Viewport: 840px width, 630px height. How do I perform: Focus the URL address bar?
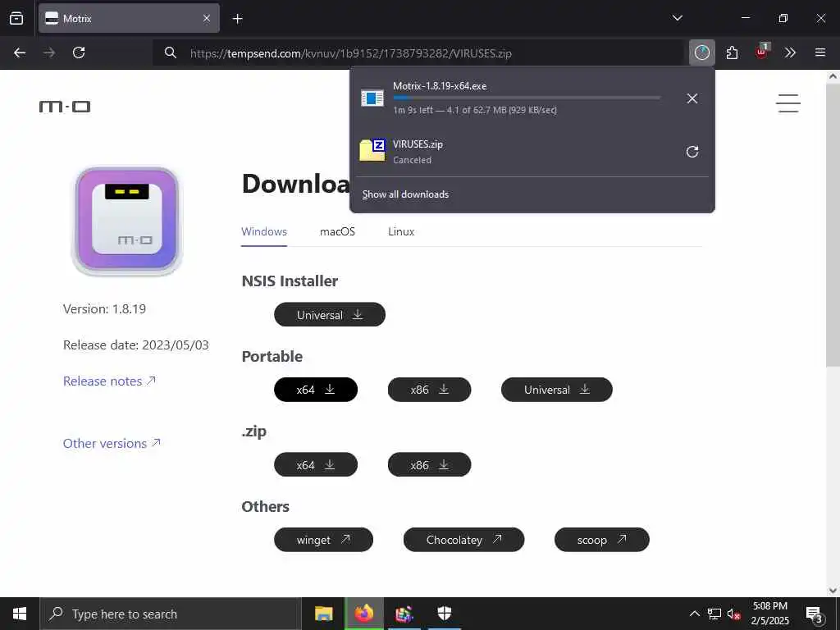tap(418, 53)
